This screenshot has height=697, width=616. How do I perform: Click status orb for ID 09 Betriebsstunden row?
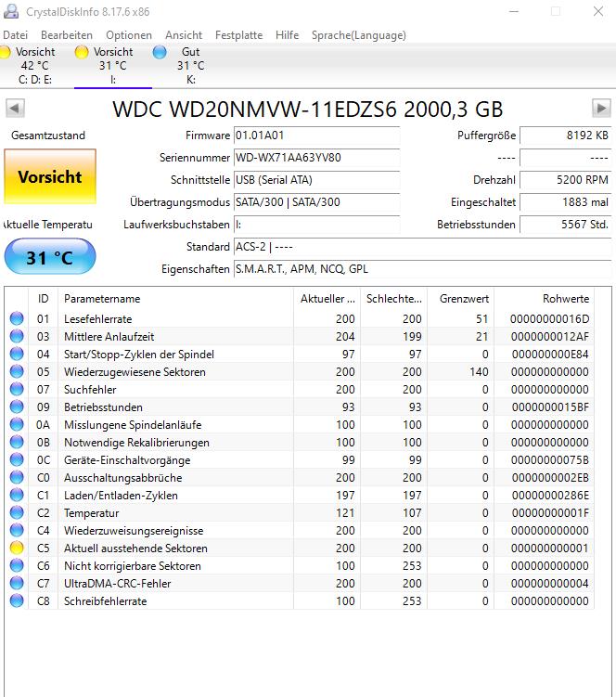(17, 407)
